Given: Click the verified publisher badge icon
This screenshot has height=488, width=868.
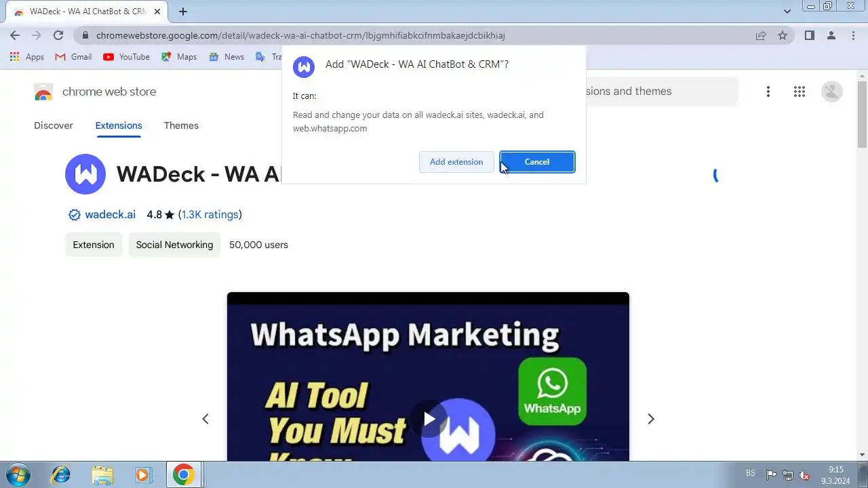Looking at the screenshot, I should click(75, 215).
